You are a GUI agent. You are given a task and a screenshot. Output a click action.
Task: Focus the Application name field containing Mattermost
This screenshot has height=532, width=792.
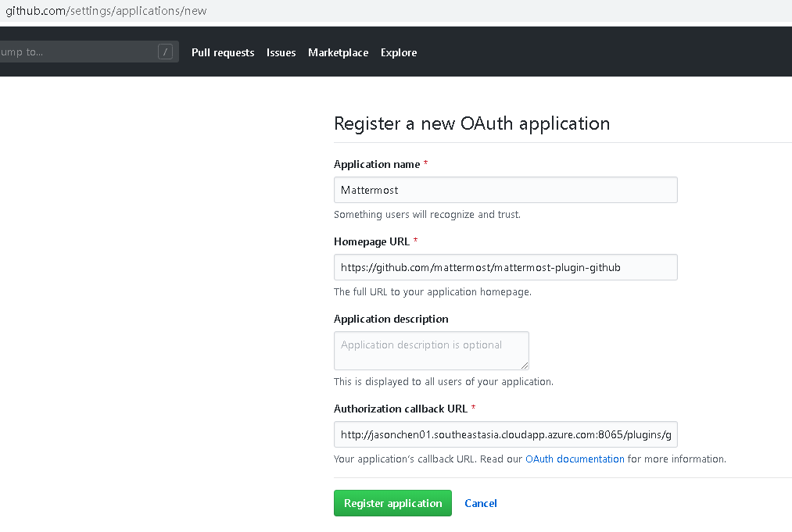click(505, 190)
